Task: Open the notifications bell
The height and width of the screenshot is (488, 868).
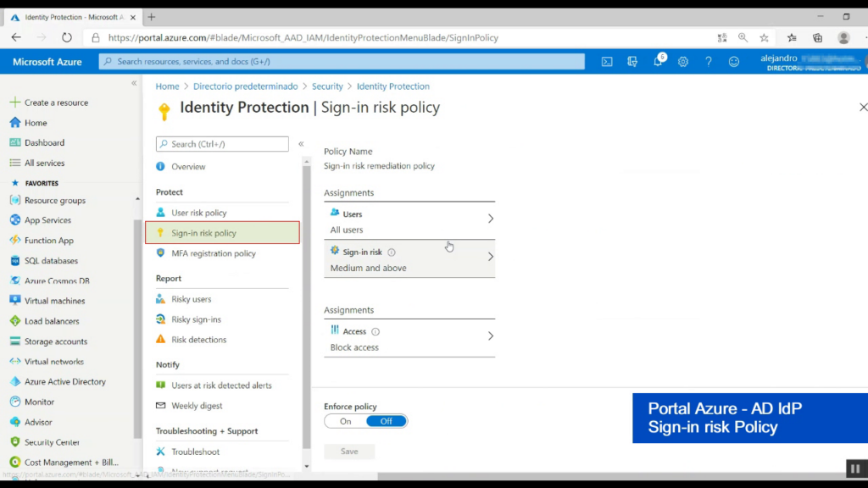Action: click(658, 61)
